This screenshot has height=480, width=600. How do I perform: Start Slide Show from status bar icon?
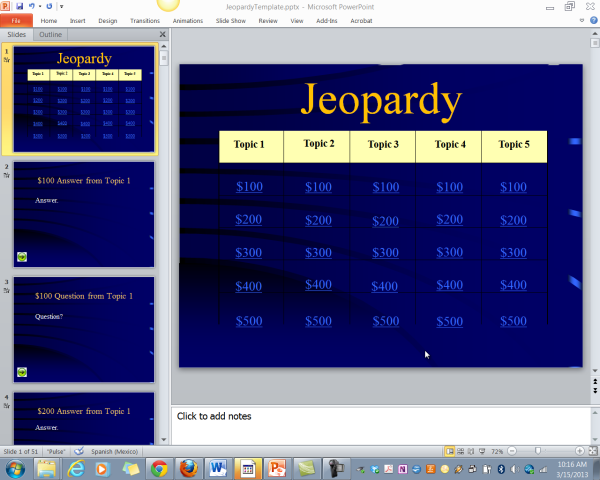coord(482,452)
